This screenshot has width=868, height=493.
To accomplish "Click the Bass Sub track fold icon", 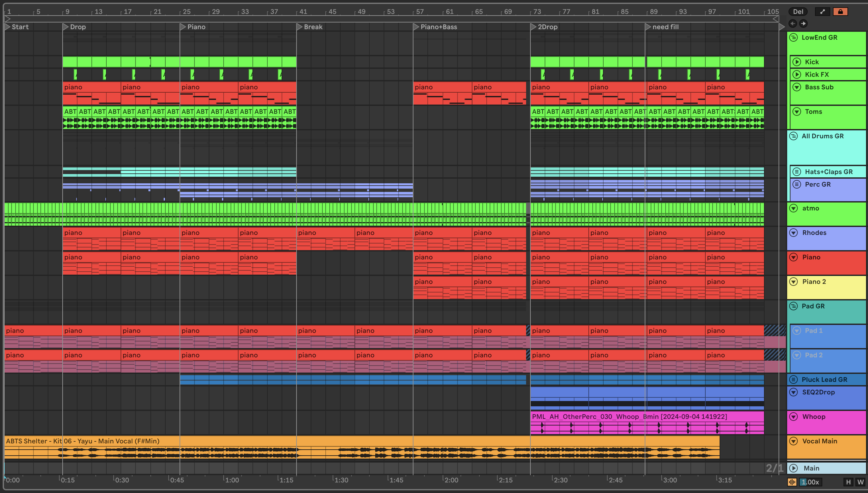I will pos(797,87).
